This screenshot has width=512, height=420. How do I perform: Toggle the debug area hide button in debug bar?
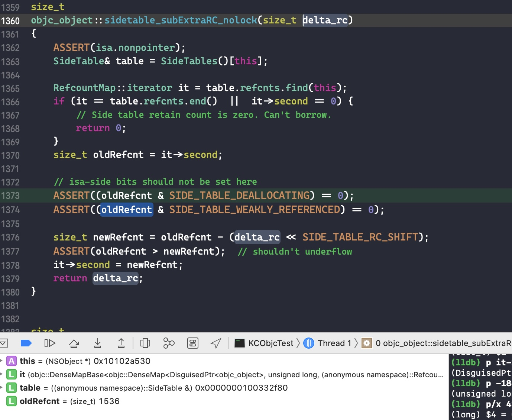4,343
